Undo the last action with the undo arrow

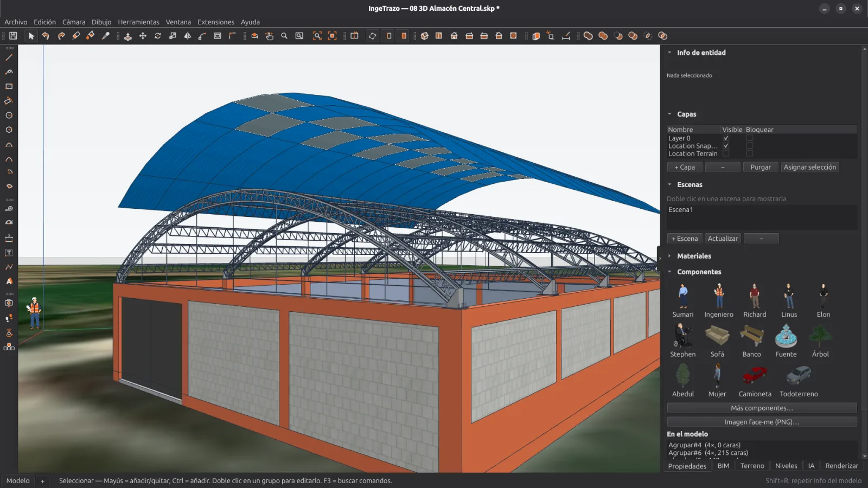tap(46, 36)
